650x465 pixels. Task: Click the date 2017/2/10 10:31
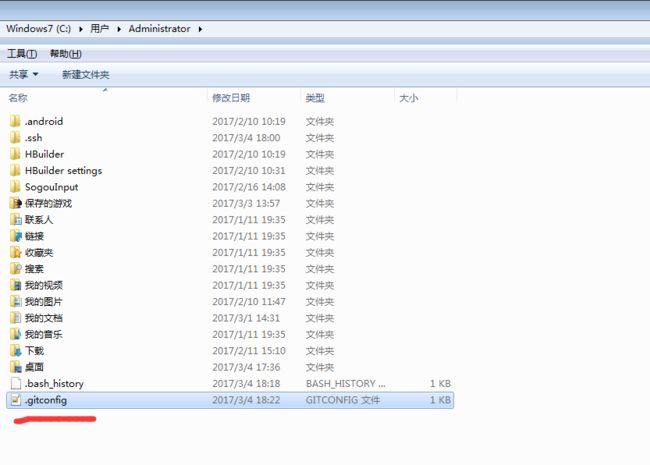[249, 170]
